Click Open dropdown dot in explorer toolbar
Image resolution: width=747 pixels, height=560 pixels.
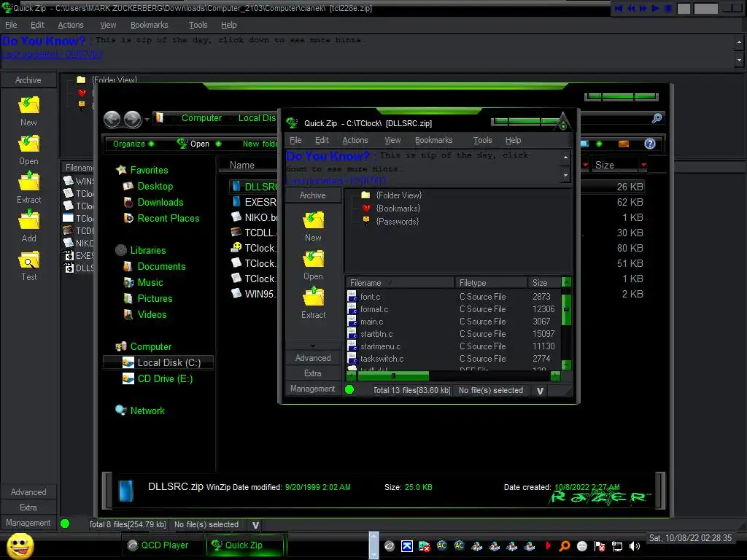218,144
